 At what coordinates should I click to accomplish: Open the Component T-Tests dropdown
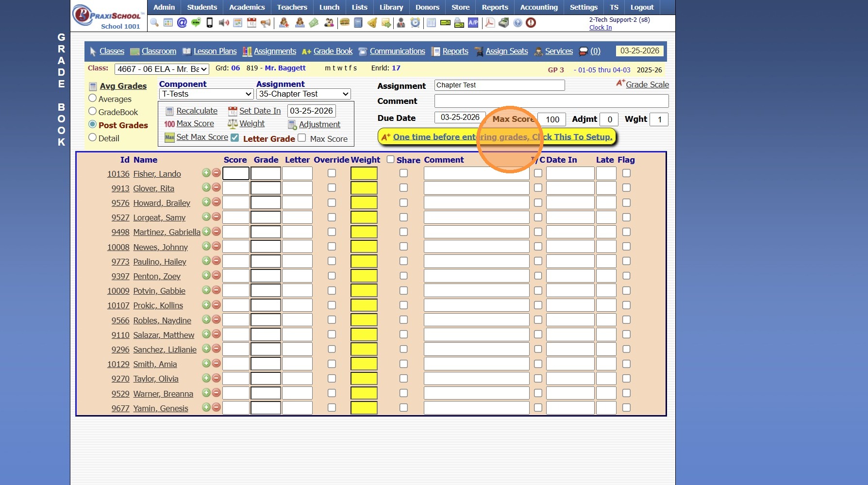point(206,94)
